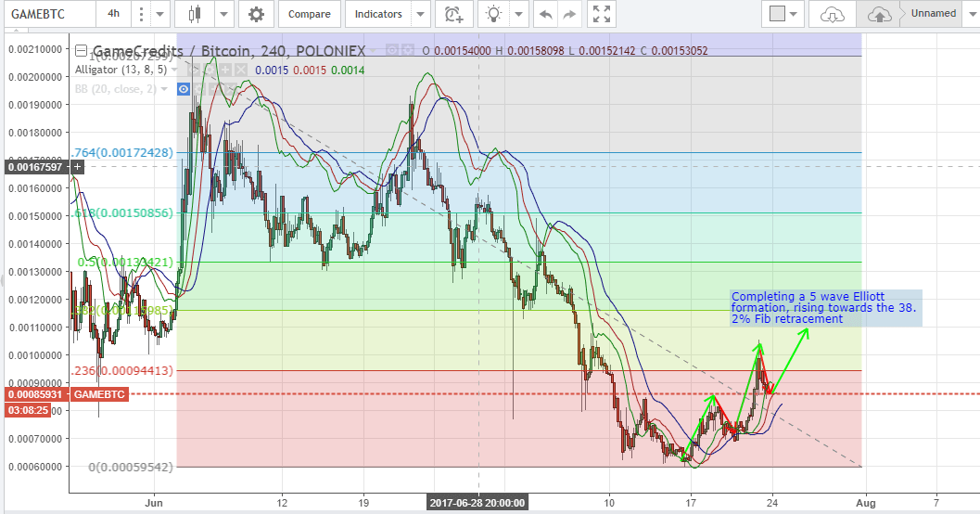Screen dimensions: 980x514
Task: Click the 03:08:25 countdown timer label
Action: tap(28, 411)
